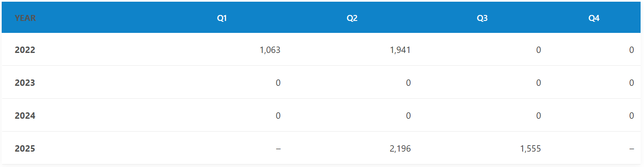Click the dash in 2025 Q1 cell
The image size is (644, 167).
[x=278, y=149]
